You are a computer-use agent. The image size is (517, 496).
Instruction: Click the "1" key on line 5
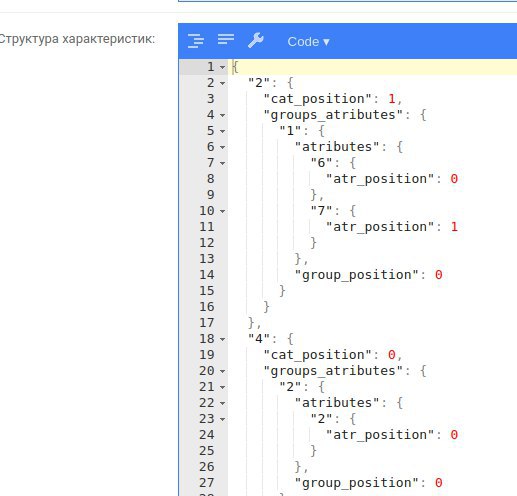[290, 131]
